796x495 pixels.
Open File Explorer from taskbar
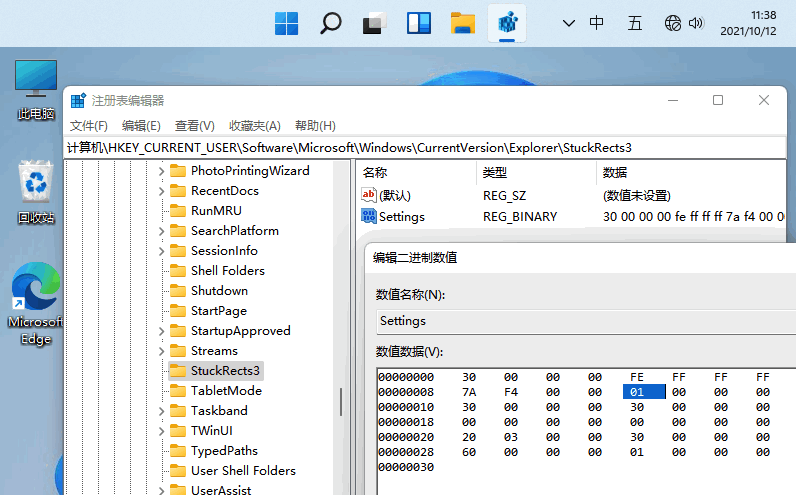pos(463,23)
